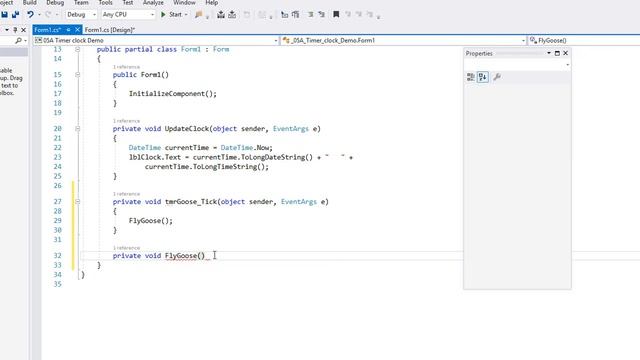Open the Analyze menu
640x360 pixels.
153,2
